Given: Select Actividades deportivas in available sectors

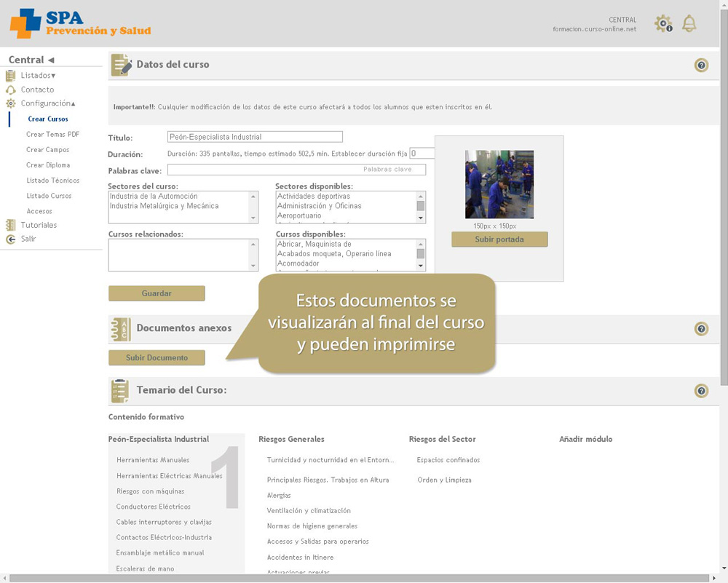Looking at the screenshot, I should click(313, 197).
